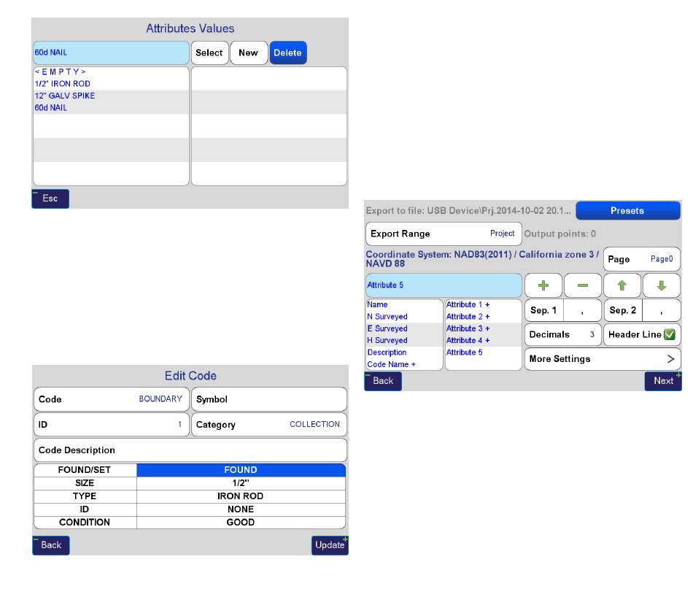Change the Sep. 1 separator
This screenshot has height=616, width=693.
(562, 310)
